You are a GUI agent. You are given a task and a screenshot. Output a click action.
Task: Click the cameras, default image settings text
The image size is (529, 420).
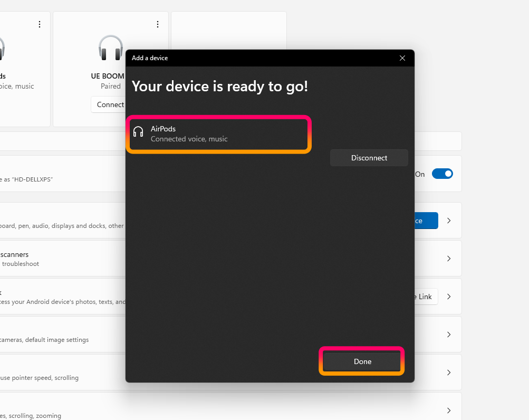click(44, 340)
